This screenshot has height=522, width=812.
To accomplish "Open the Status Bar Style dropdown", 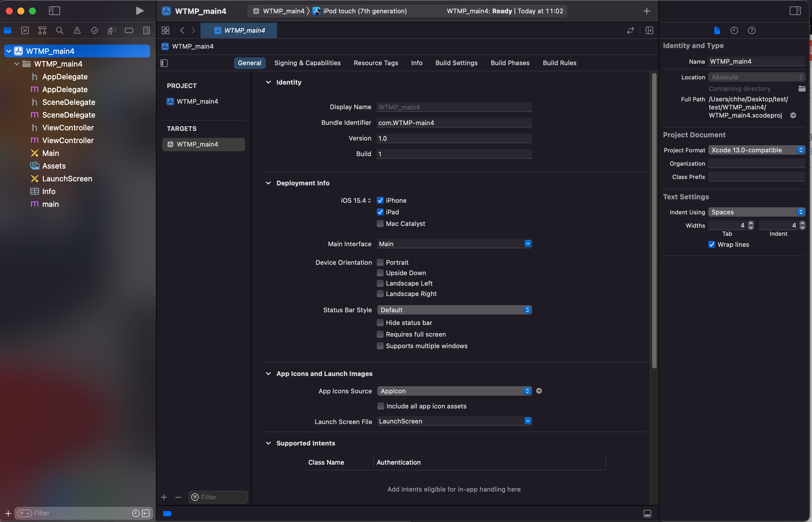I will tap(454, 310).
